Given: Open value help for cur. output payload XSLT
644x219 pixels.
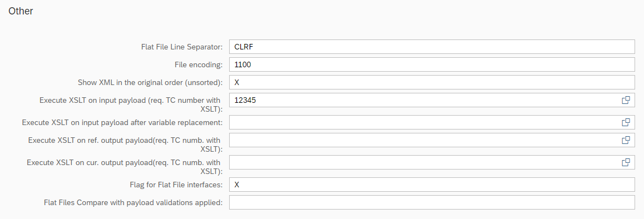Looking at the screenshot, I should coord(626,162).
